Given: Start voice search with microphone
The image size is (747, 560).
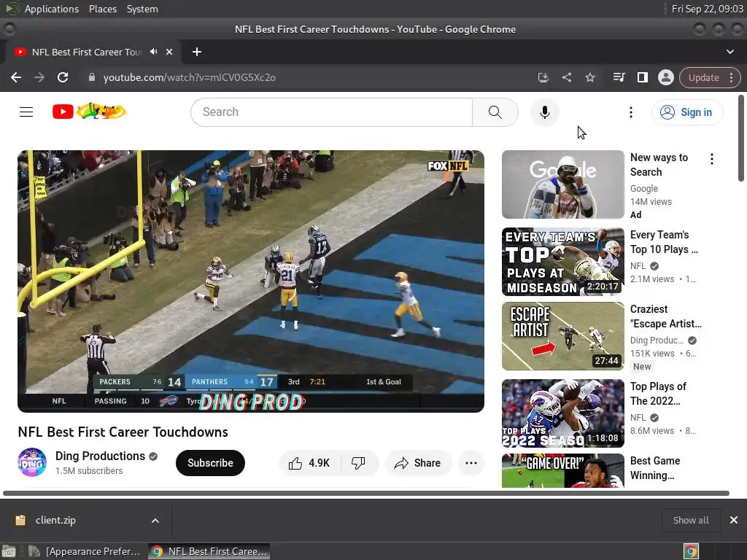Looking at the screenshot, I should (544, 112).
